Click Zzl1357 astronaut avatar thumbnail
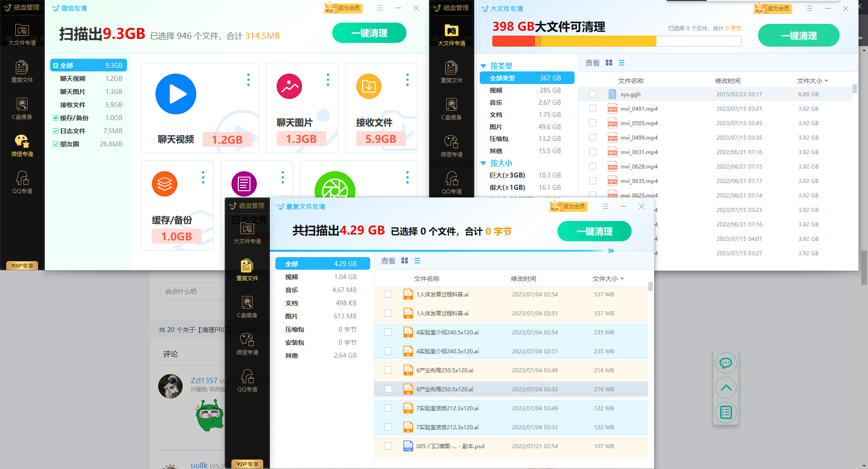The width and height of the screenshot is (868, 469). pyautogui.click(x=170, y=386)
